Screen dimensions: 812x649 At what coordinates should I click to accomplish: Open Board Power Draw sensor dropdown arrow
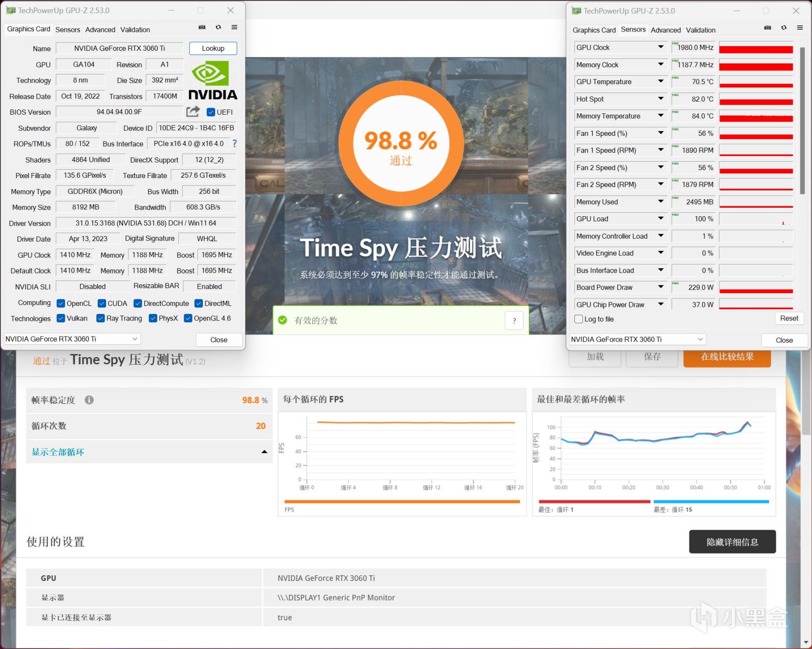click(660, 287)
